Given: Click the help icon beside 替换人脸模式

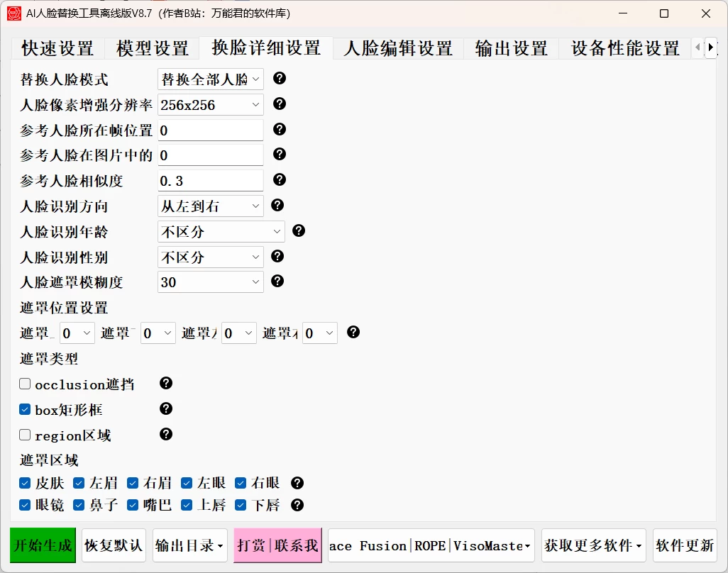Looking at the screenshot, I should [279, 79].
